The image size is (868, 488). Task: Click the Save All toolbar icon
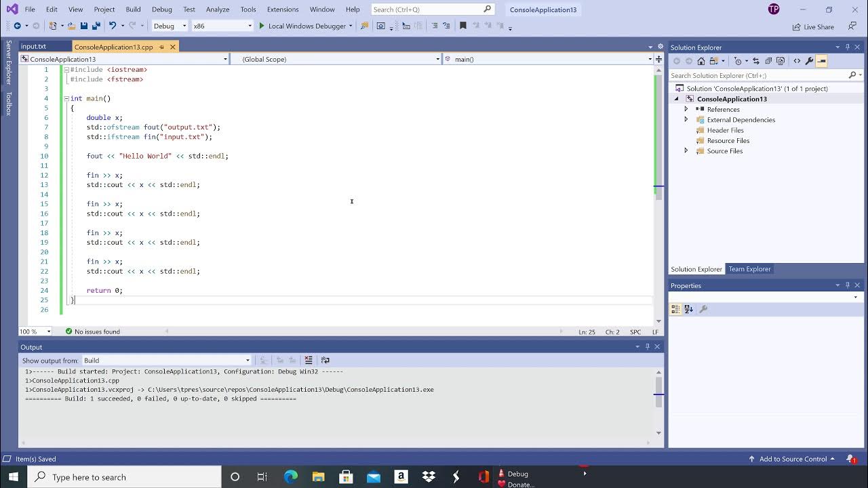[96, 26]
